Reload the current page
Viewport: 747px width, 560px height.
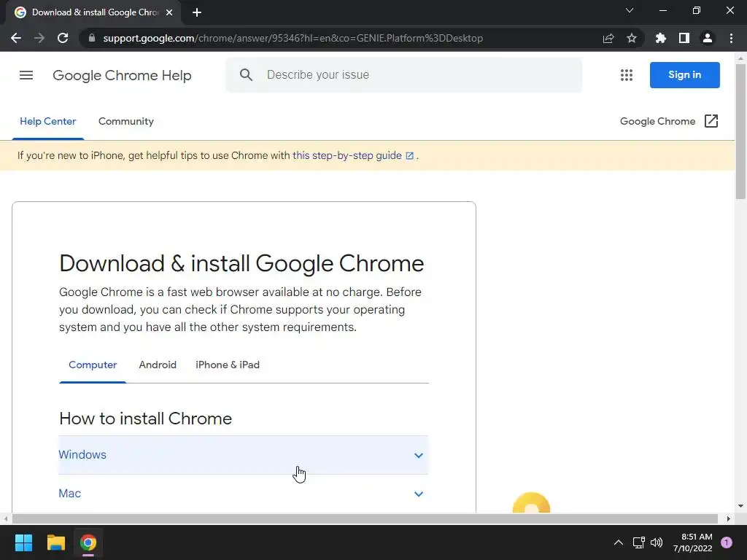pyautogui.click(x=63, y=38)
